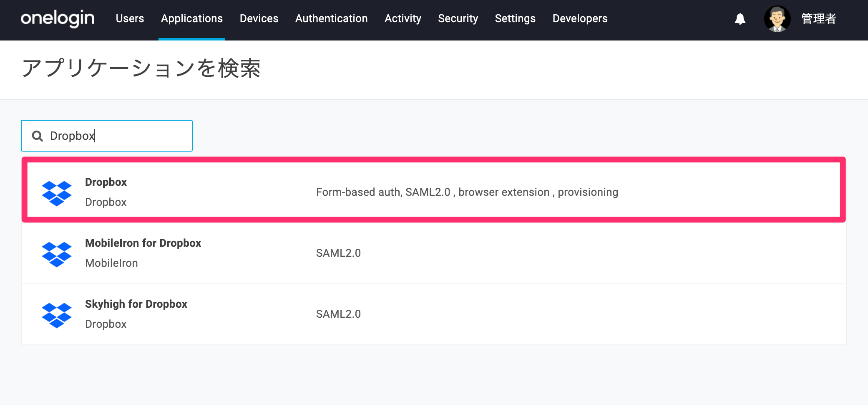
Task: Open the Security menu
Action: click(458, 18)
